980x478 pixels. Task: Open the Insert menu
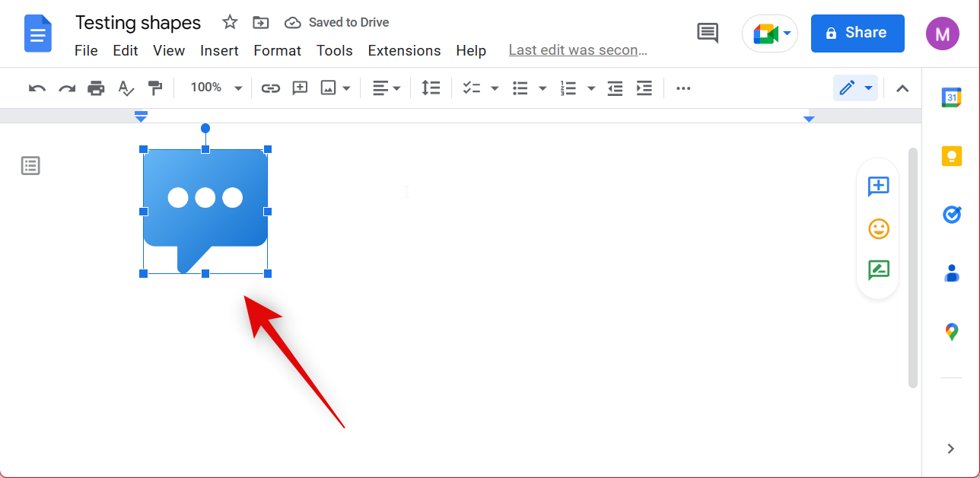[220, 51]
